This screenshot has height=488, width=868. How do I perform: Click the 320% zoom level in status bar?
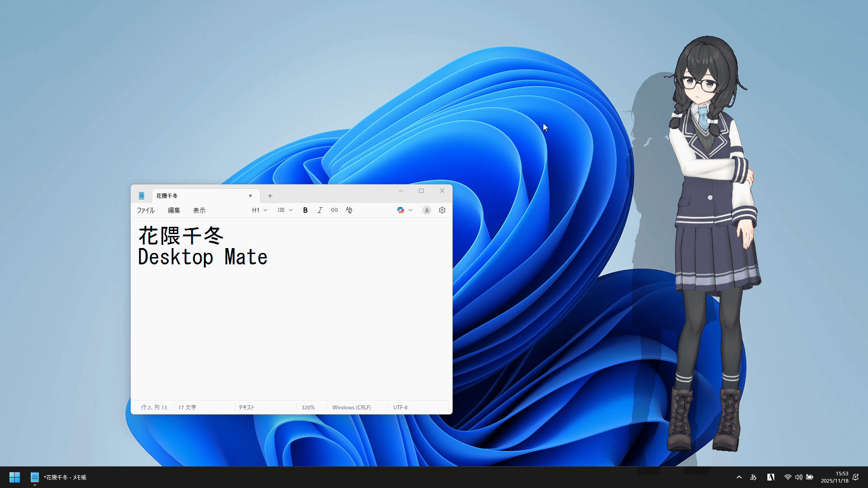308,408
